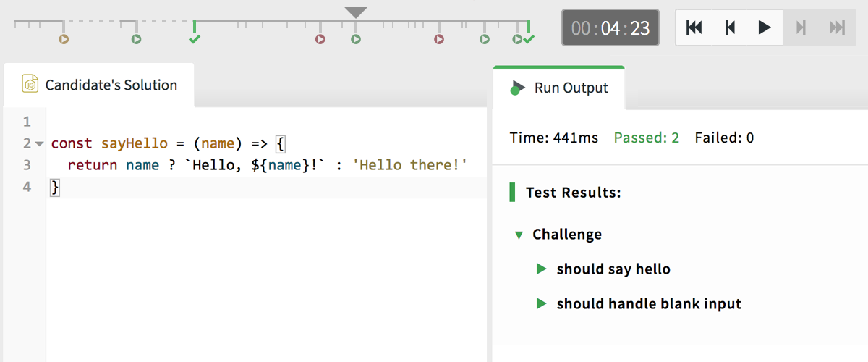Click the first red run marker
The width and height of the screenshot is (868, 362).
pos(320,39)
